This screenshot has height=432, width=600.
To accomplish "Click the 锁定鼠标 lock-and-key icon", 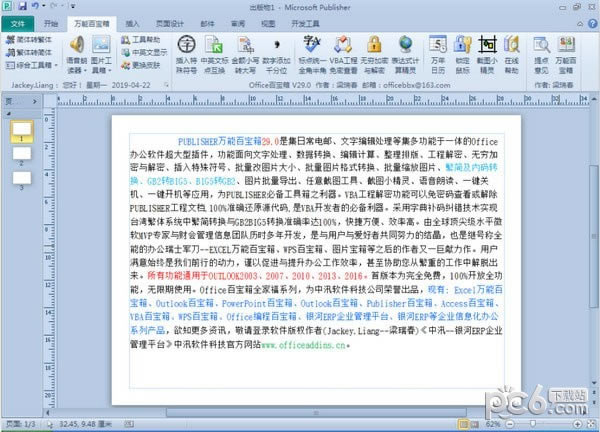I will [462, 45].
